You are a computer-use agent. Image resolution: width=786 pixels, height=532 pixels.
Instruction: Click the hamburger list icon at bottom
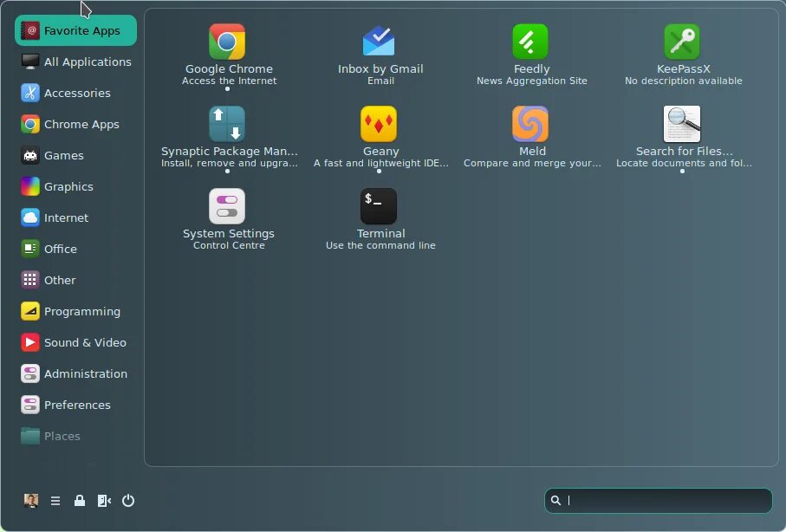(55, 501)
